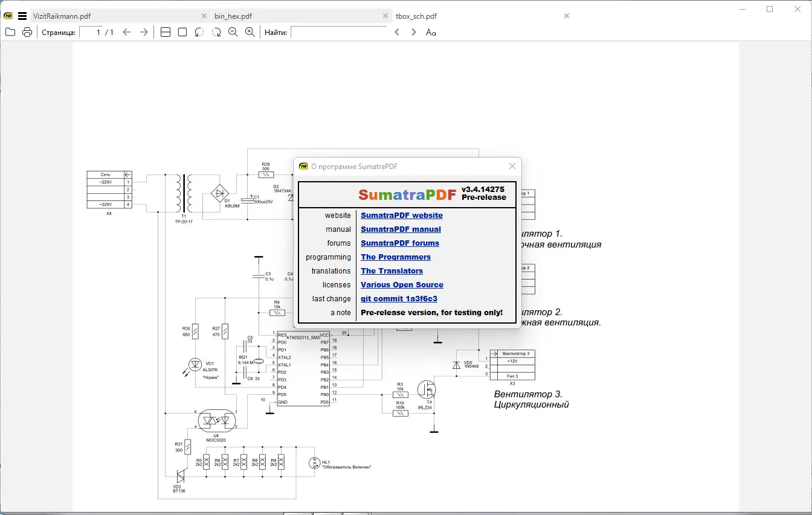The image size is (812, 515).
Task: Switch to bin_hex.pdf tab
Action: point(233,16)
